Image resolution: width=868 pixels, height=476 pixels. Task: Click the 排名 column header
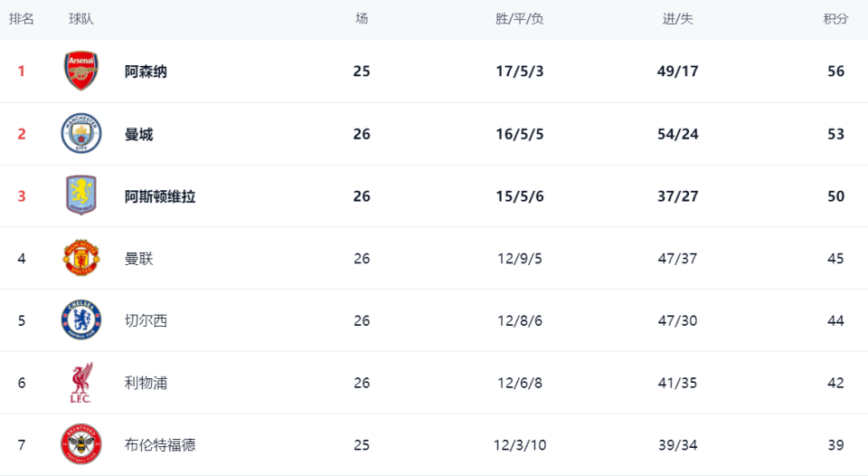pyautogui.click(x=22, y=19)
